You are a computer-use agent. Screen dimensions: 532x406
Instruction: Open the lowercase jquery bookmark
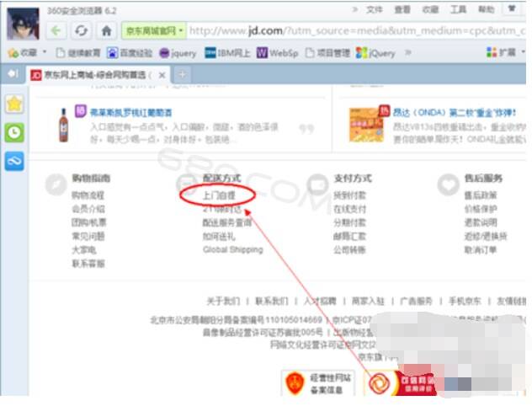[178, 53]
